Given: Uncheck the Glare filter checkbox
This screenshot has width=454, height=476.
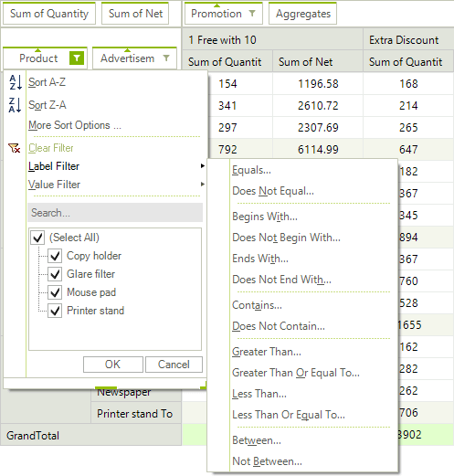Looking at the screenshot, I should [55, 274].
